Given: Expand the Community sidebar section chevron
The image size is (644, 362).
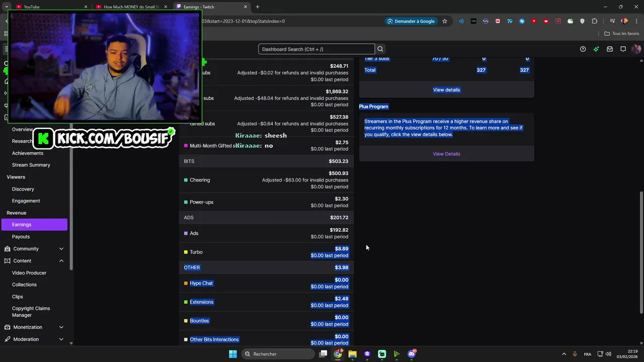Looking at the screenshot, I should coord(61,249).
